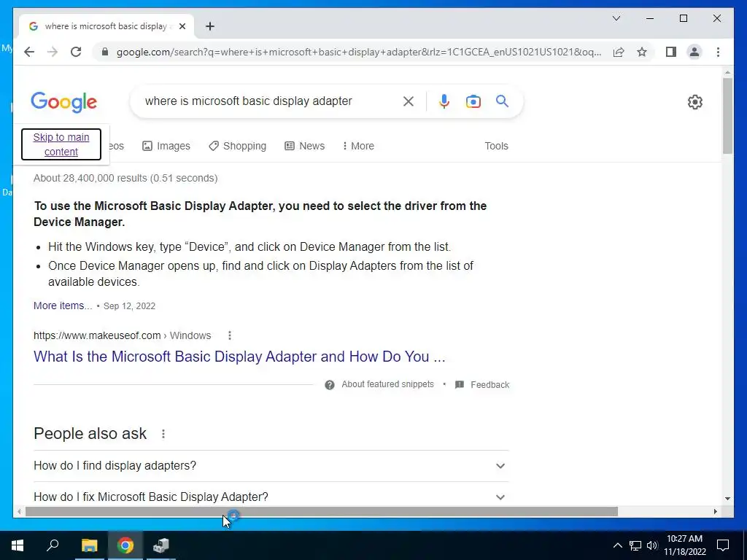Open the Chrome profile avatar
The width and height of the screenshot is (747, 560).
(x=694, y=52)
